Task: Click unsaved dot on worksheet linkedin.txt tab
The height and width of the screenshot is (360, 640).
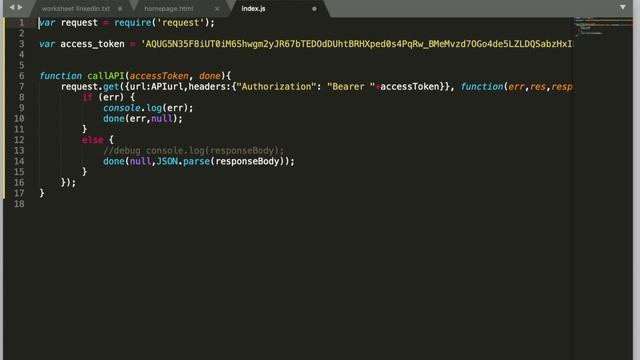Action: (x=120, y=9)
